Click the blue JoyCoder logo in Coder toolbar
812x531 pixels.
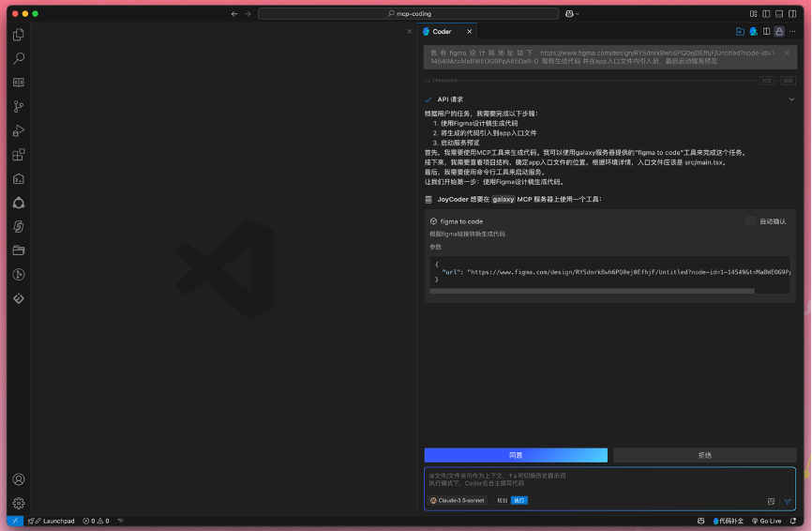(754, 32)
